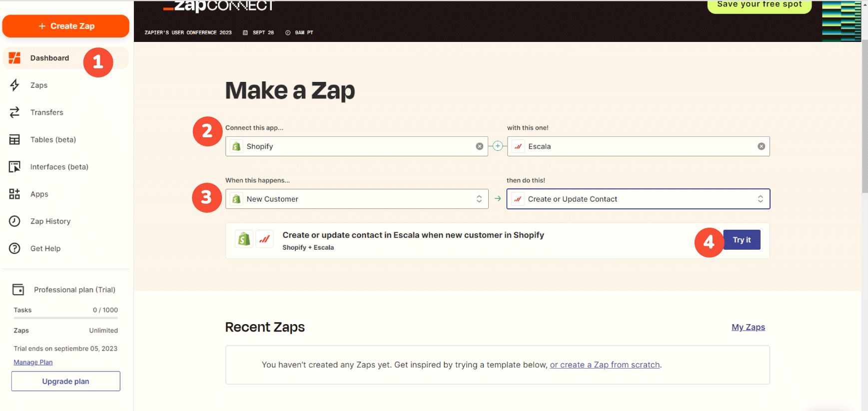Click the Try it button
Viewport: 868px width, 411px height.
742,240
